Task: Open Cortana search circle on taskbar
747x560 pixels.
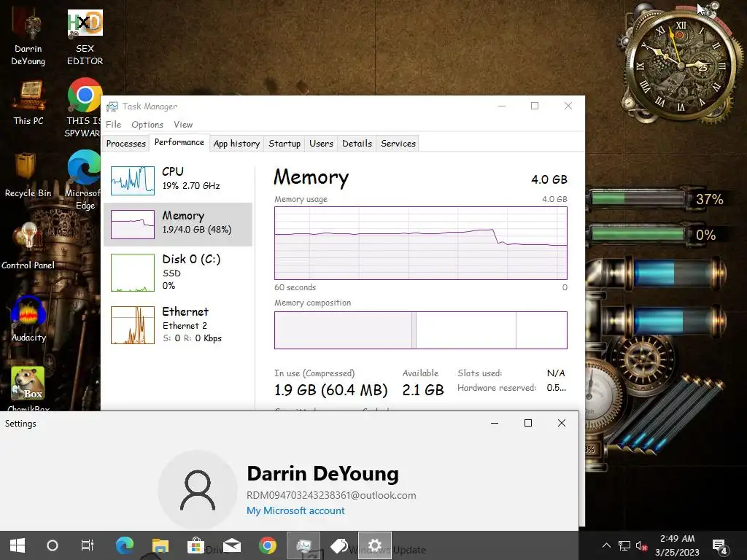Action: [53, 545]
